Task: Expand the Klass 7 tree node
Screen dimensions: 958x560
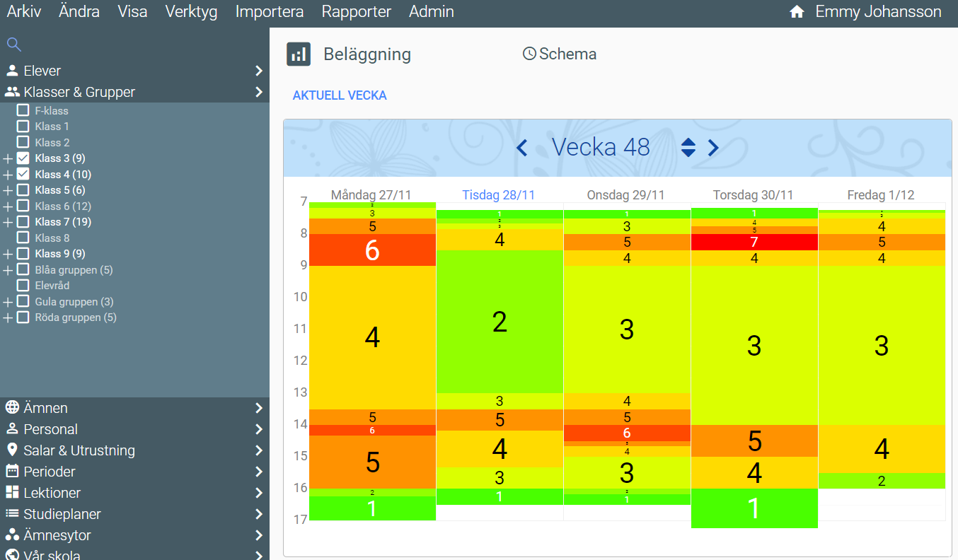Action: coord(8,222)
